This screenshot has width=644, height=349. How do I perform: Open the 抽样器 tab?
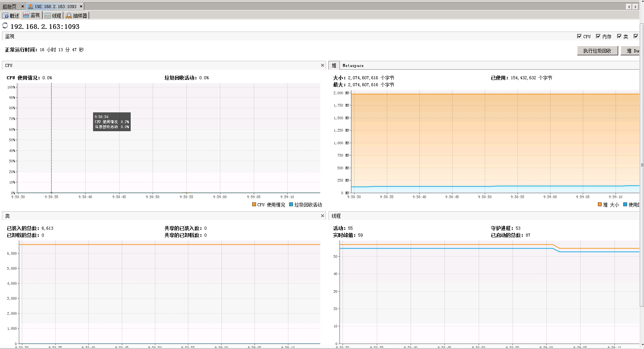click(77, 16)
